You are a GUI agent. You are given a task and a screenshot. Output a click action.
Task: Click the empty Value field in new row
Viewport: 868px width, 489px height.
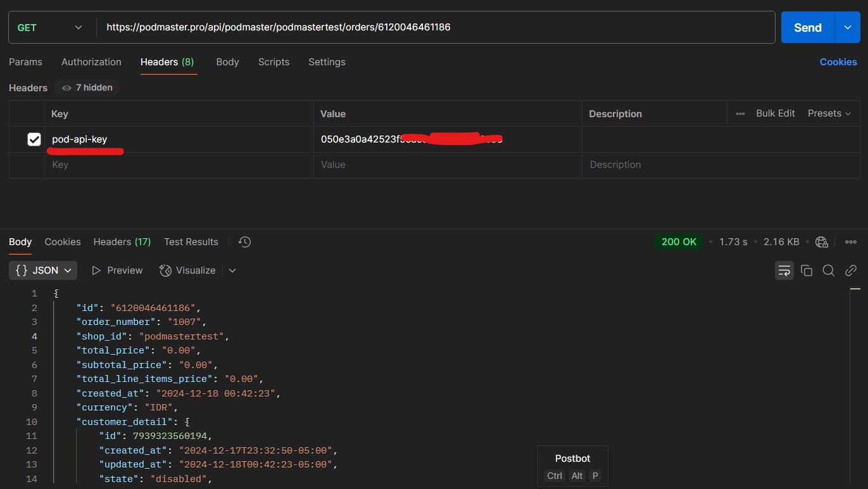tap(448, 165)
